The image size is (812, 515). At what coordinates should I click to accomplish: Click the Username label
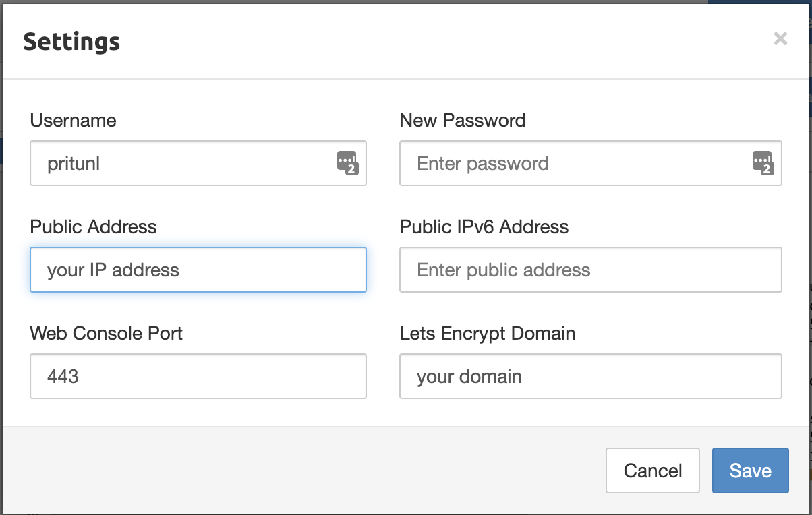(73, 121)
